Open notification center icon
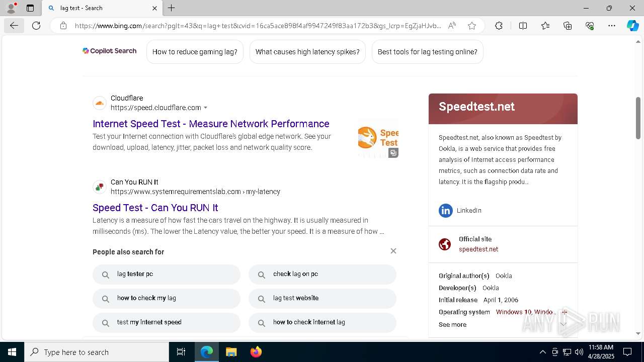Screen dimensions: 644x362 [x=627, y=352]
